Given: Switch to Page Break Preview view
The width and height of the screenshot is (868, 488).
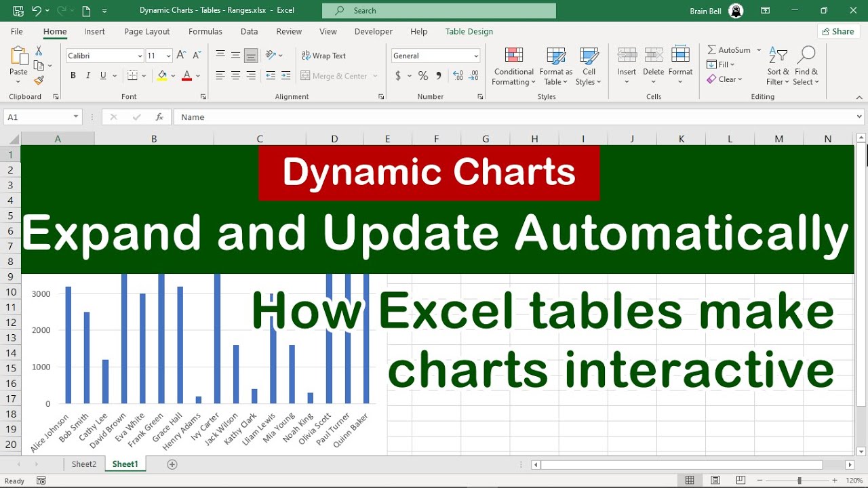Looking at the screenshot, I should pos(741,481).
